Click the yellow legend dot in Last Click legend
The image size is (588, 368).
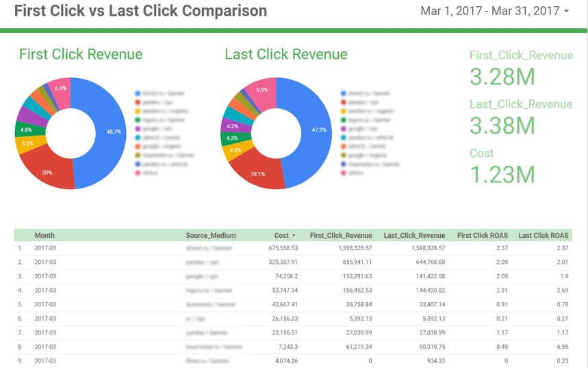tap(343, 111)
